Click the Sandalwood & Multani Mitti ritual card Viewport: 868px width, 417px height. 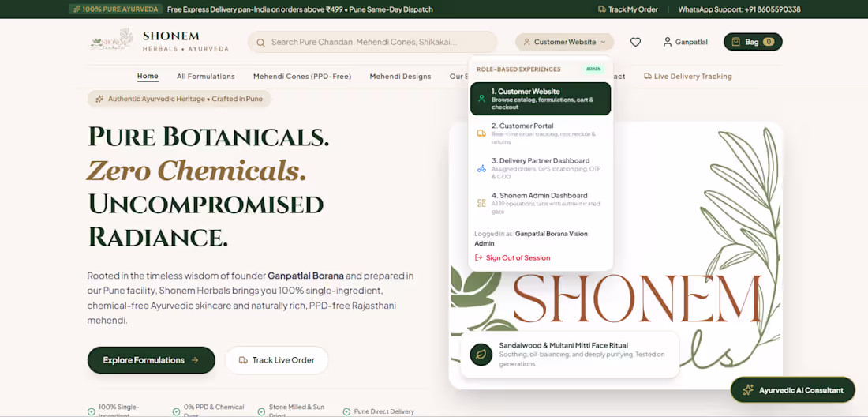pos(571,355)
